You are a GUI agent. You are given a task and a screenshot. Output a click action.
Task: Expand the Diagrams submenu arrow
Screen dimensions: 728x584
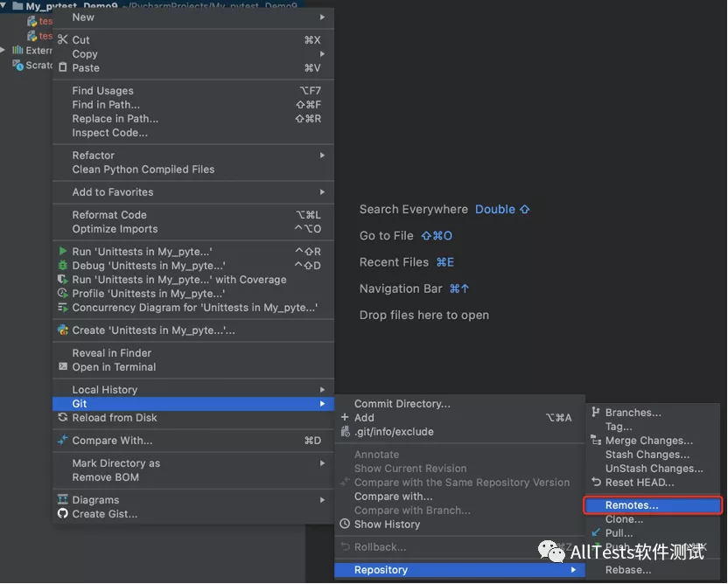tap(322, 499)
